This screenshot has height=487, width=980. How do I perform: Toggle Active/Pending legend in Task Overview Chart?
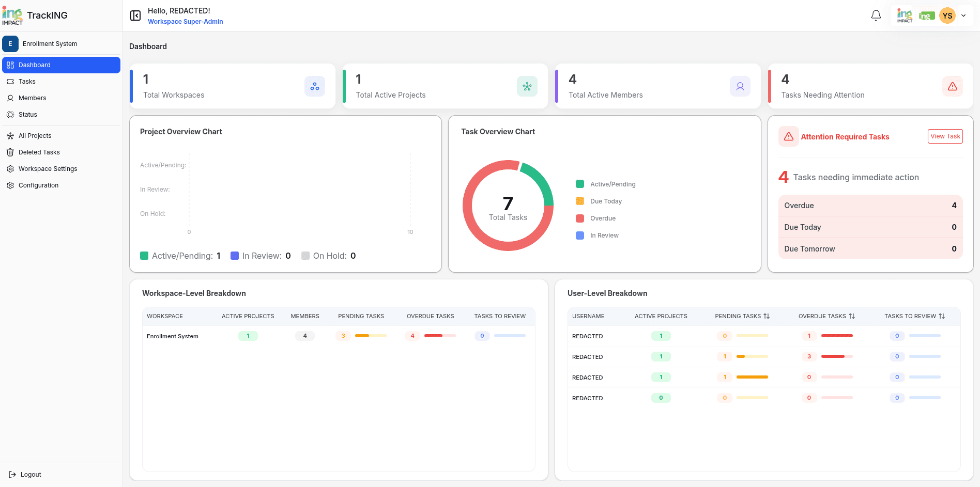tap(606, 184)
